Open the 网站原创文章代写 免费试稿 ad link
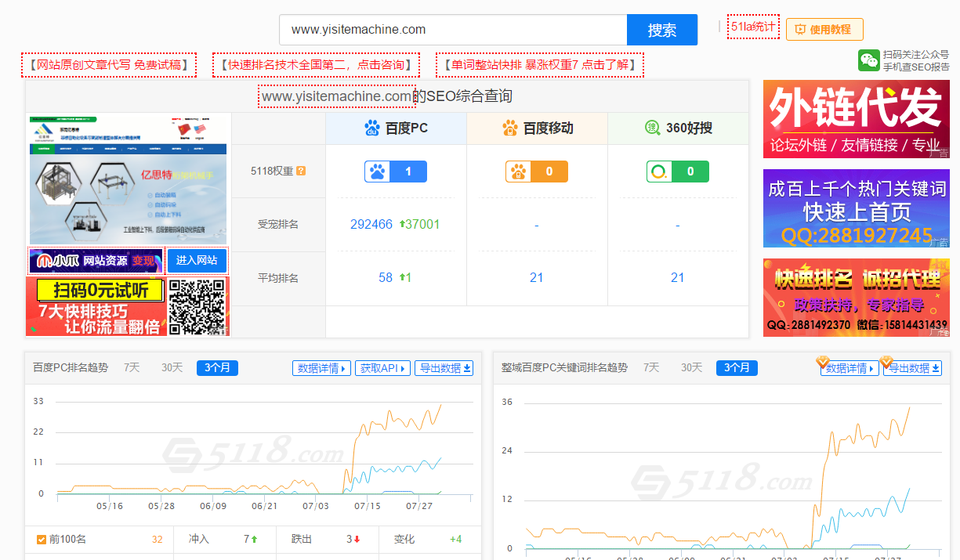This screenshot has height=560, width=960. pos(109,65)
